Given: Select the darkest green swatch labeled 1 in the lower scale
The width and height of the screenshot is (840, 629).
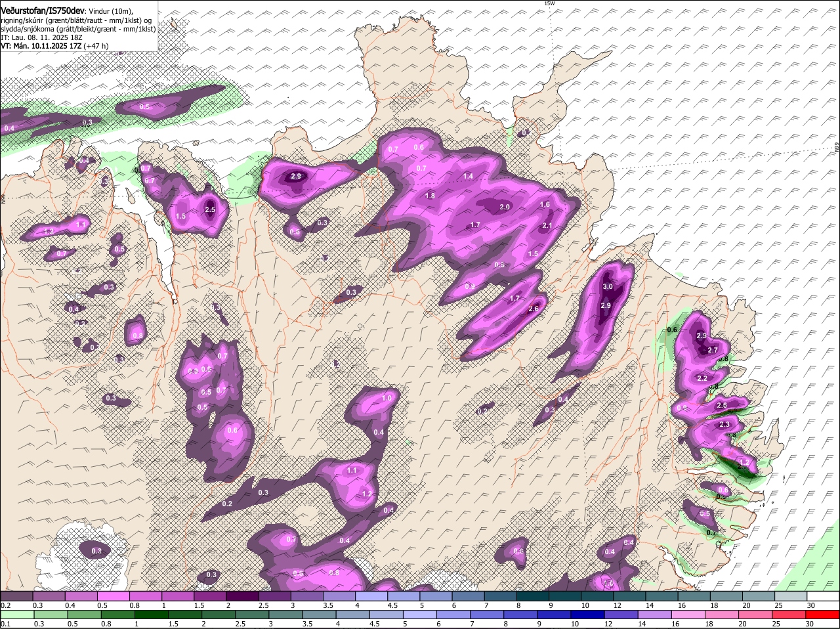Looking at the screenshot, I should click(x=152, y=615).
